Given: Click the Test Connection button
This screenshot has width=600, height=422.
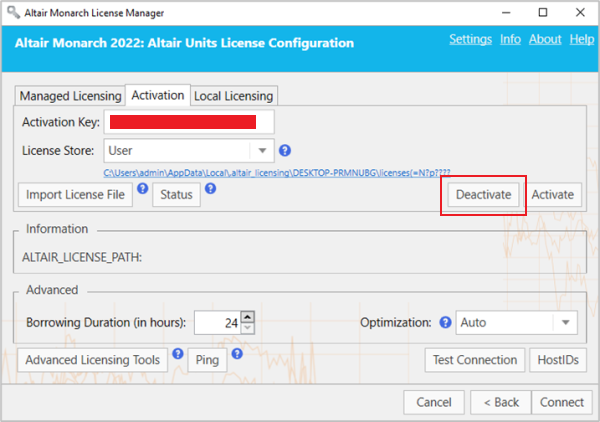Looking at the screenshot, I should coord(475,360).
